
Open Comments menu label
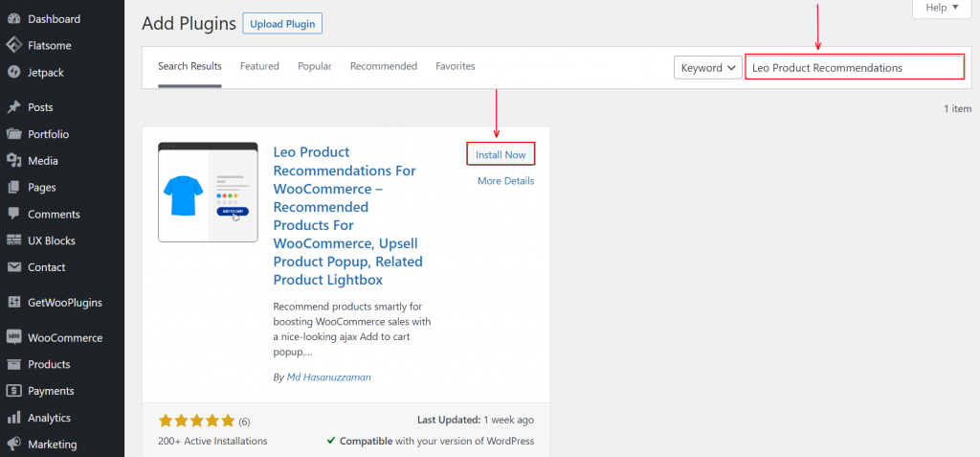[x=54, y=214]
